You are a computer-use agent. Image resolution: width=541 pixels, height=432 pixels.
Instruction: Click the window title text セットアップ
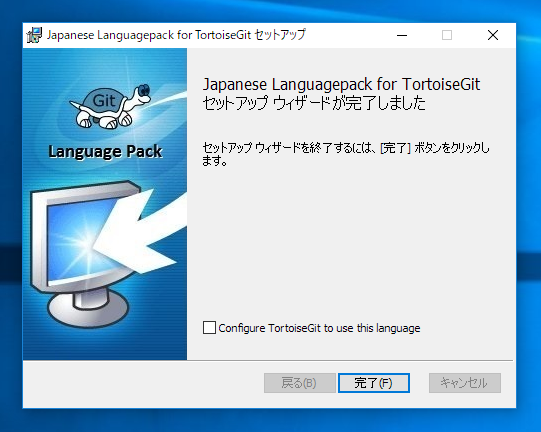click(x=280, y=35)
